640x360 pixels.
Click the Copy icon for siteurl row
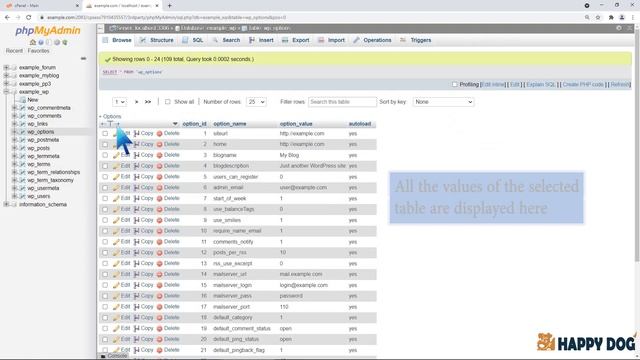[x=137, y=133]
